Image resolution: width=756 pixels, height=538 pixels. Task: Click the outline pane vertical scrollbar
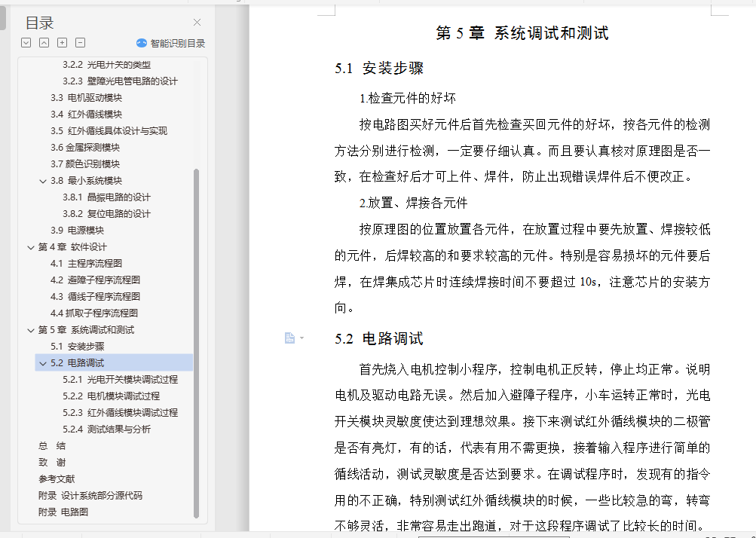coord(196,344)
